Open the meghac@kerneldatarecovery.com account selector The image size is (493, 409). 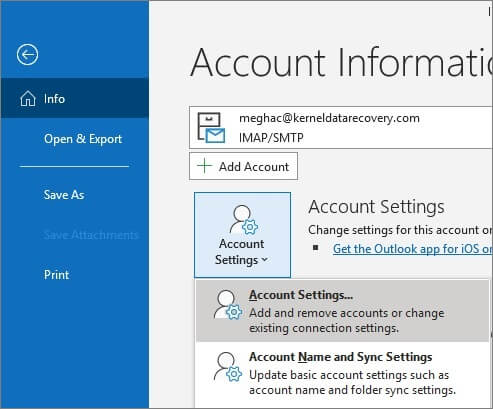[x=341, y=127]
